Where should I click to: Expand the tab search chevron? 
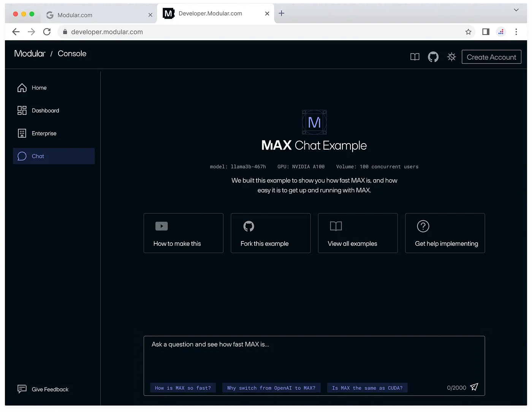[x=516, y=10]
